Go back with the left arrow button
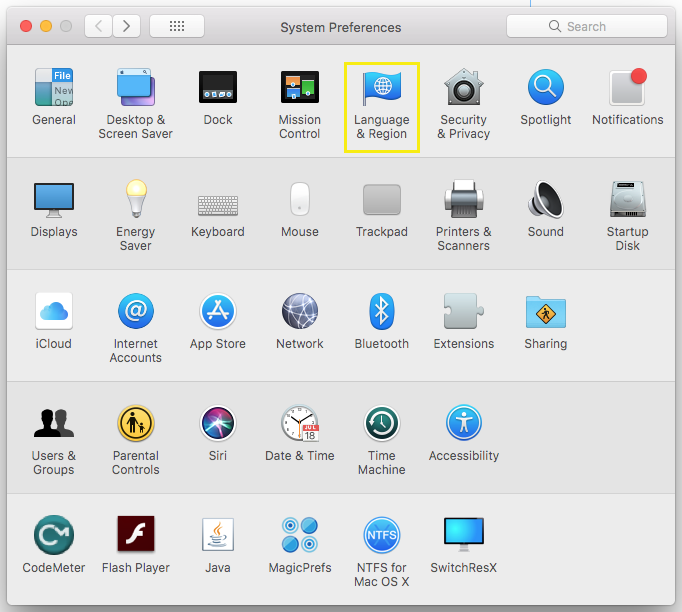 tap(99, 26)
